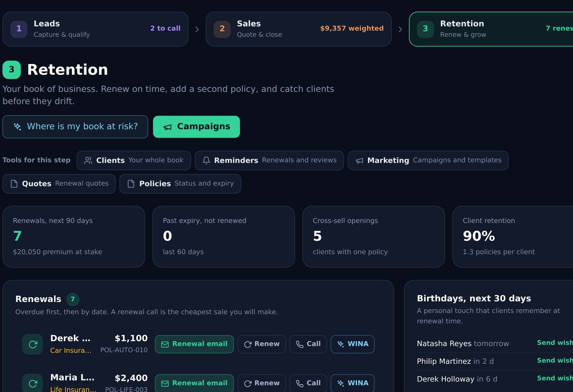573x392 pixels.
Task: Click envelope icon in POL-LIFE-003 Renewal email button
Action: pos(165,384)
